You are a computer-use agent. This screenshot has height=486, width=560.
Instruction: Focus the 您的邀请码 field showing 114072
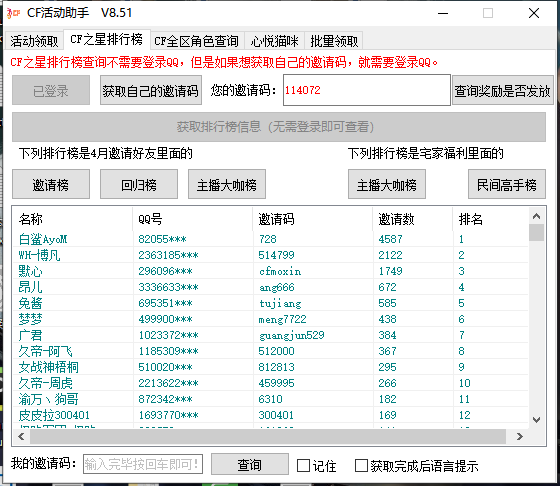click(x=367, y=90)
